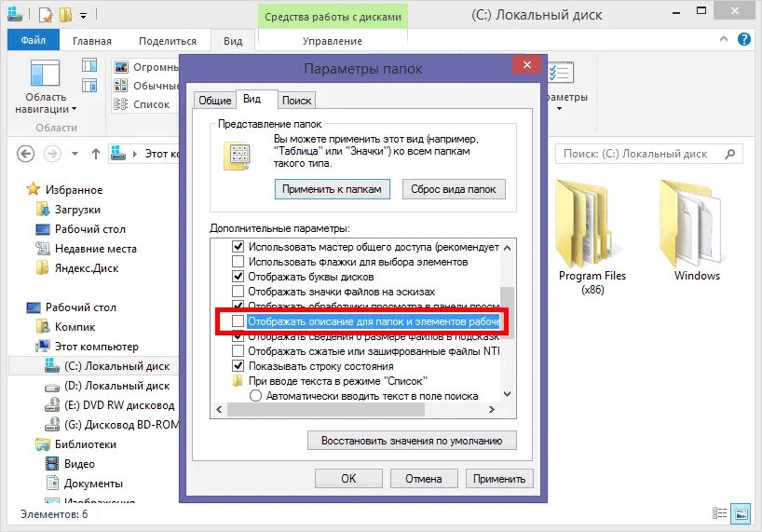
Task: Click the Отмена button
Action: [424, 479]
